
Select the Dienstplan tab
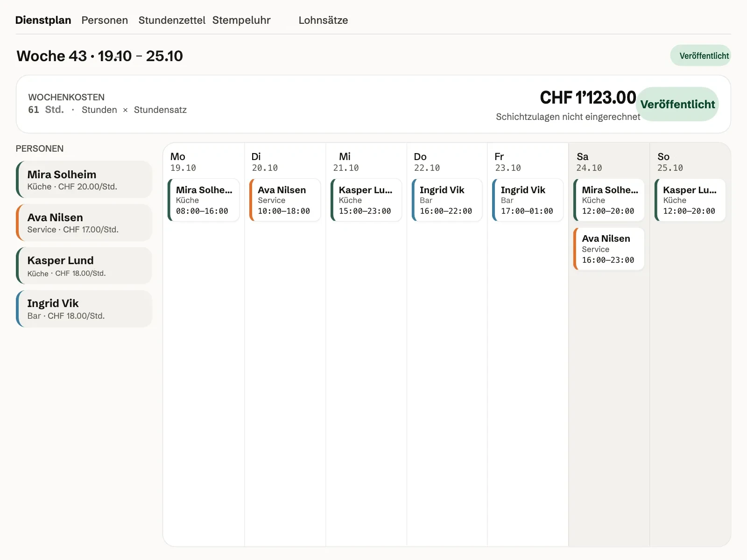tap(43, 20)
